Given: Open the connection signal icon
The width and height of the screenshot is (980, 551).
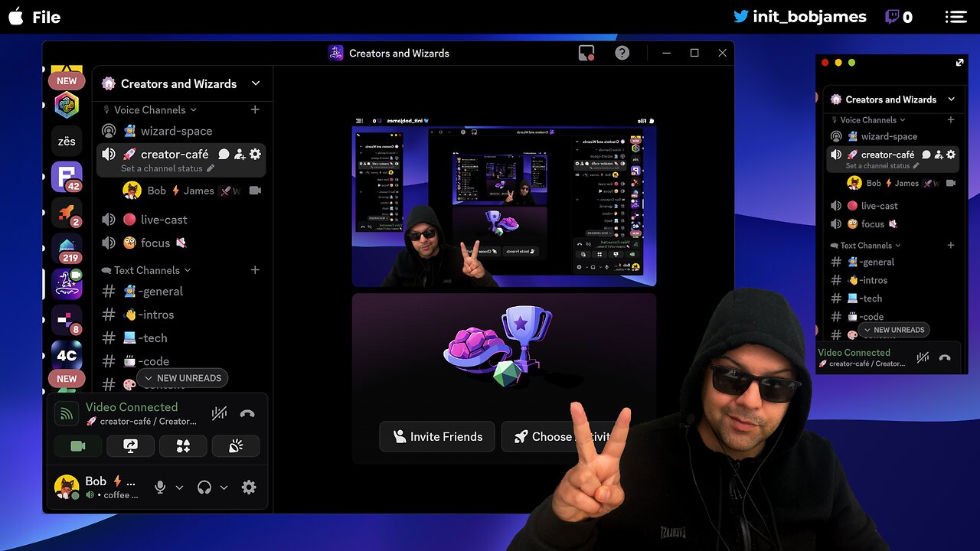Looking at the screenshot, I should (x=67, y=414).
